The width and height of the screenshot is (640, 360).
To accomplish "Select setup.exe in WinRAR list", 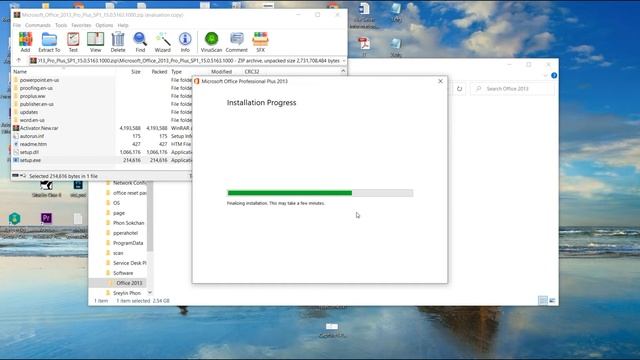I will click(30, 160).
